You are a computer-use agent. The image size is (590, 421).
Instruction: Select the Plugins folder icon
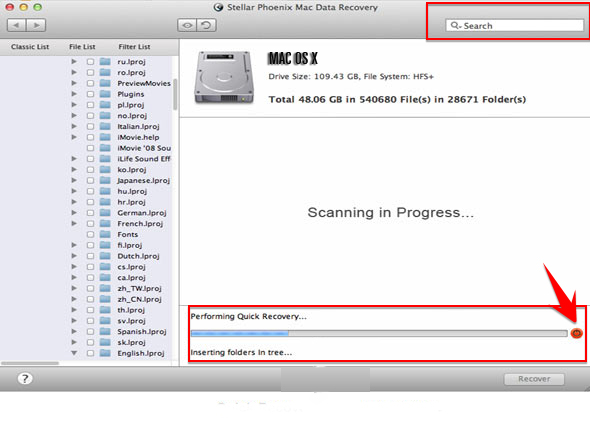tap(105, 94)
